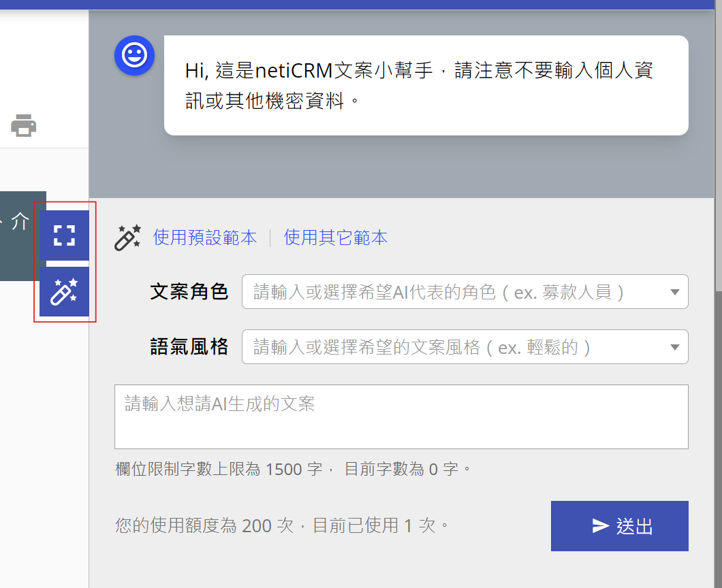Click the greeting message bubble from neticrm
The image size is (722, 588).
426,84
